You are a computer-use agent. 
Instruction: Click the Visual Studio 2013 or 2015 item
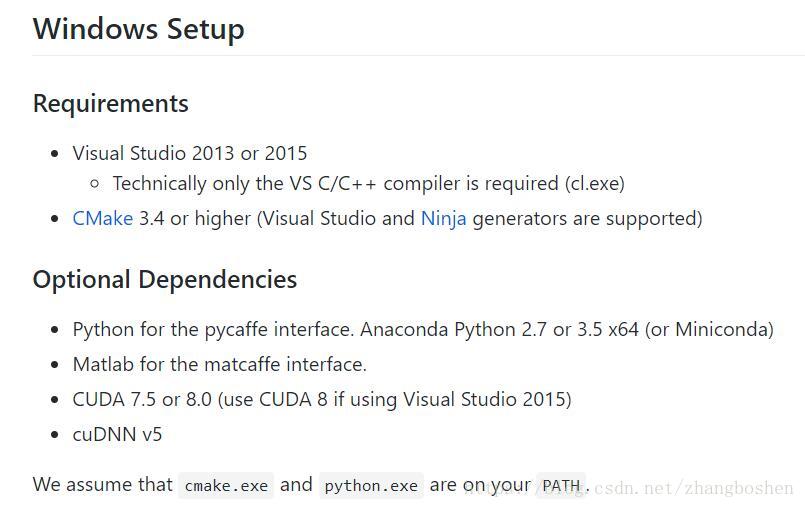190,153
